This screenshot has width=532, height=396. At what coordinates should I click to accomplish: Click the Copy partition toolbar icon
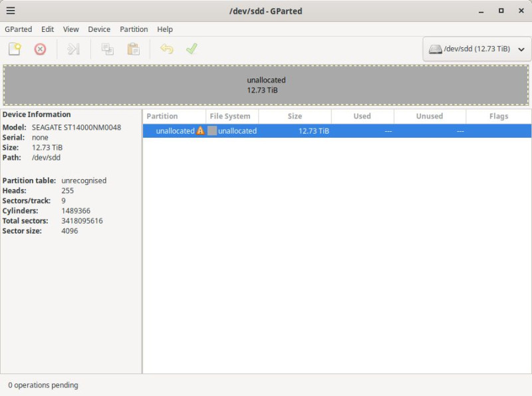click(x=108, y=49)
